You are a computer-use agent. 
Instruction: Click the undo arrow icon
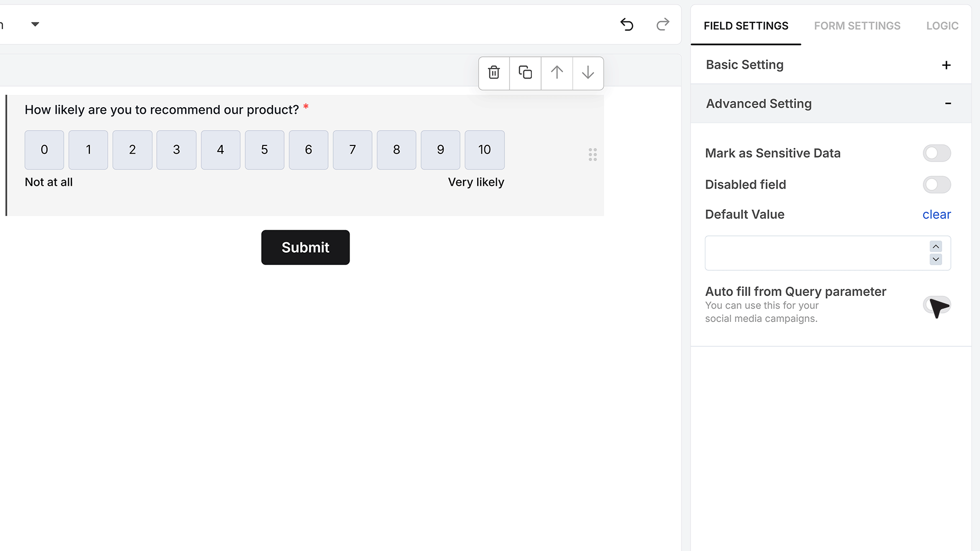point(627,24)
